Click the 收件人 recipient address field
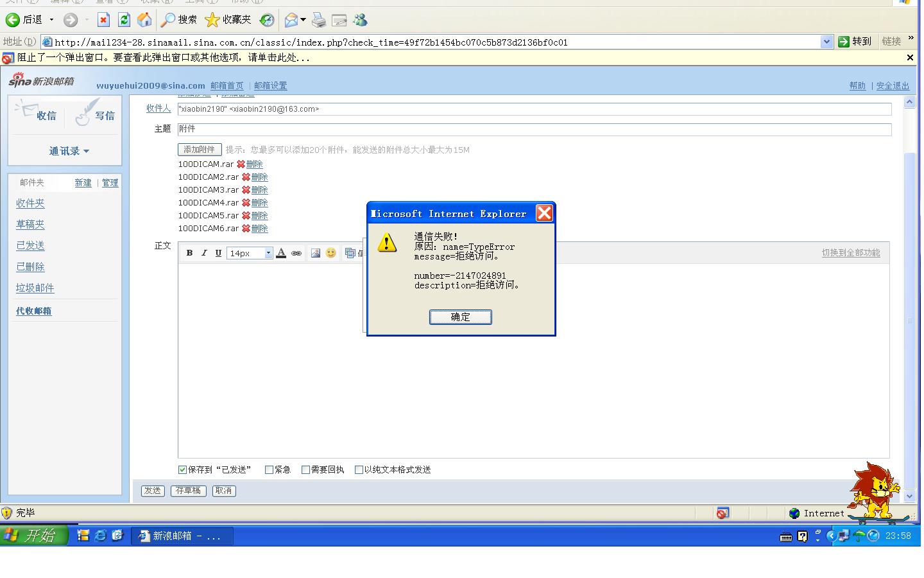 coord(535,109)
